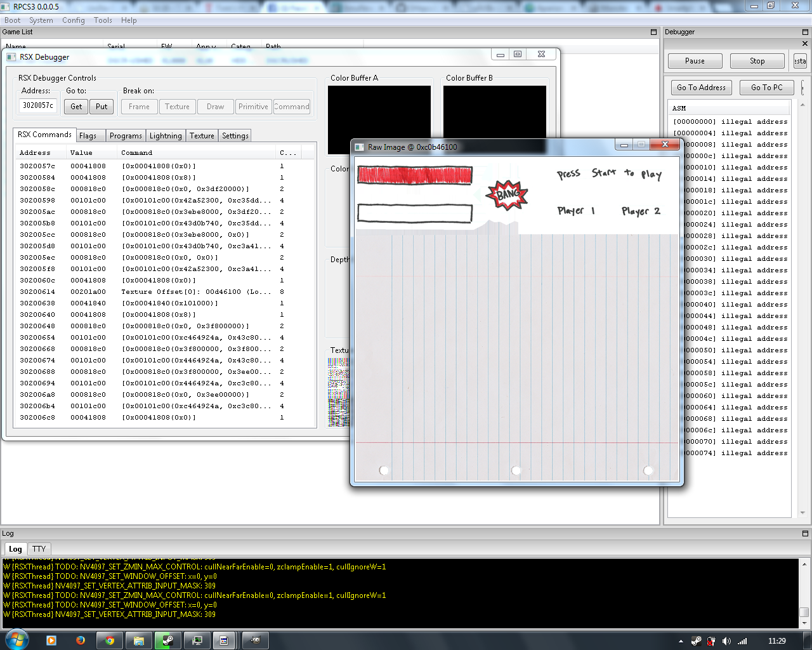
Task: Click the Windows Start orb
Action: 16,640
